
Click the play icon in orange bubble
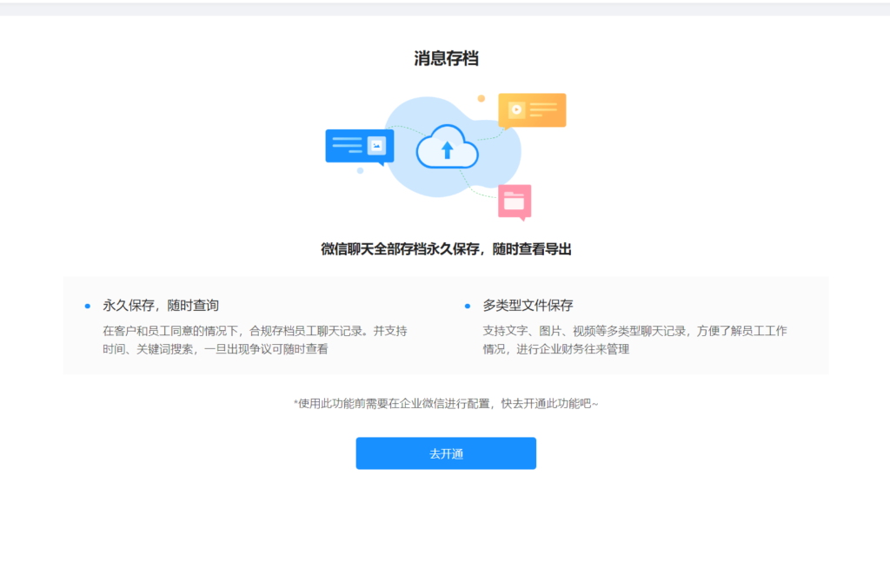tap(516, 109)
